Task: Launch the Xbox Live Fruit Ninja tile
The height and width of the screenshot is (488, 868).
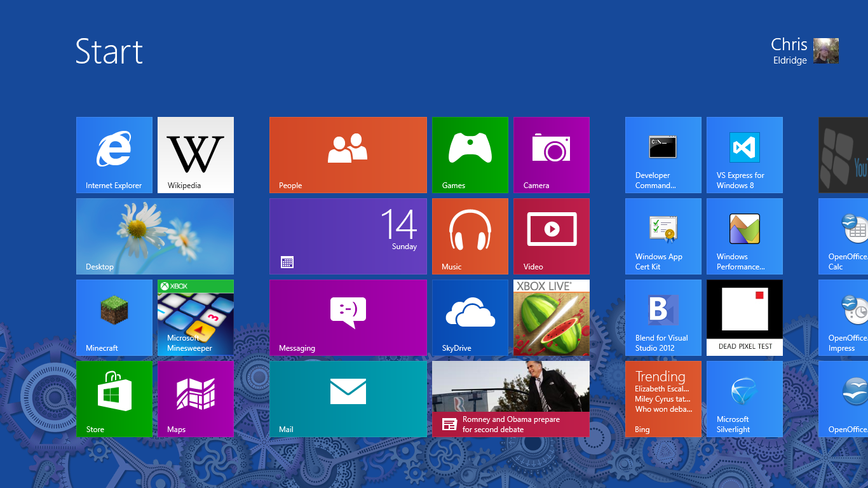Action: 552,318
